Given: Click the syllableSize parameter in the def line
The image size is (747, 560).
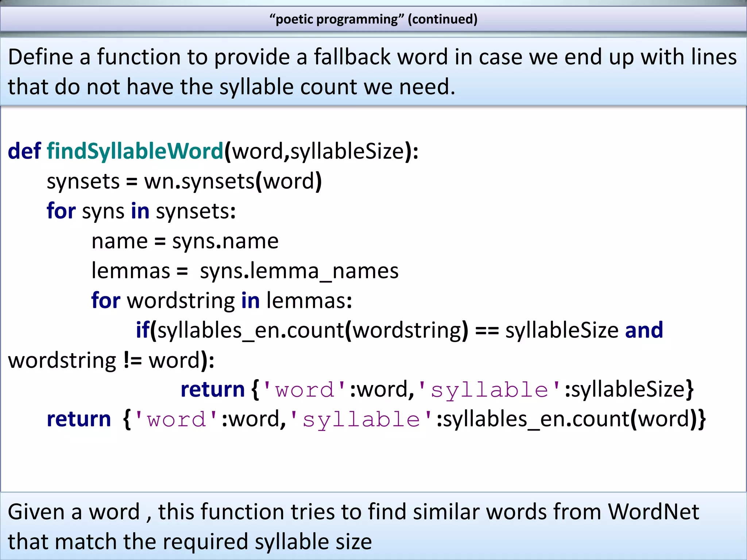Looking at the screenshot, I should [x=347, y=151].
